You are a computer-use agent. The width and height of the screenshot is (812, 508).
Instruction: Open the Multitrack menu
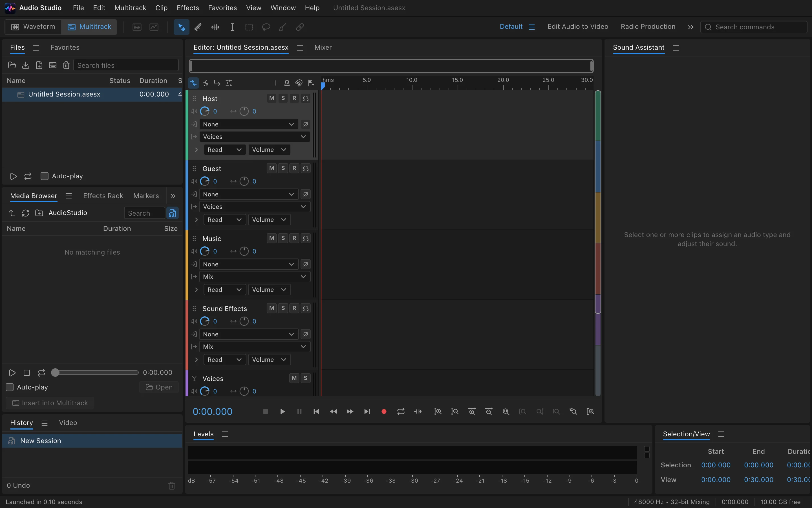[130, 8]
